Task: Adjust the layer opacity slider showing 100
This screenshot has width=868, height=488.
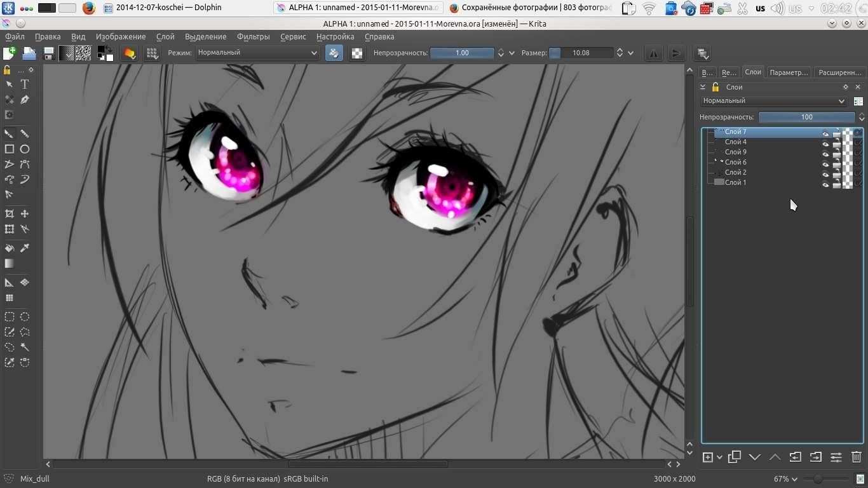Action: [x=806, y=117]
